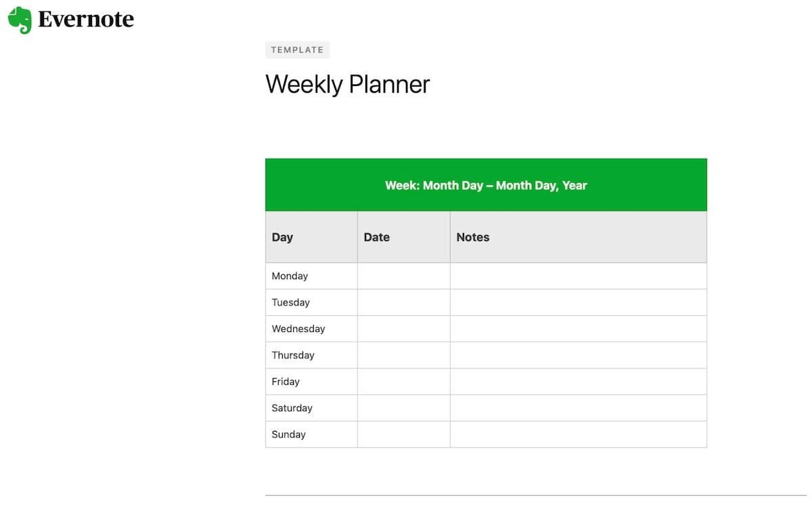The height and width of the screenshot is (510, 812).
Task: Click the Notes column header
Action: [473, 237]
